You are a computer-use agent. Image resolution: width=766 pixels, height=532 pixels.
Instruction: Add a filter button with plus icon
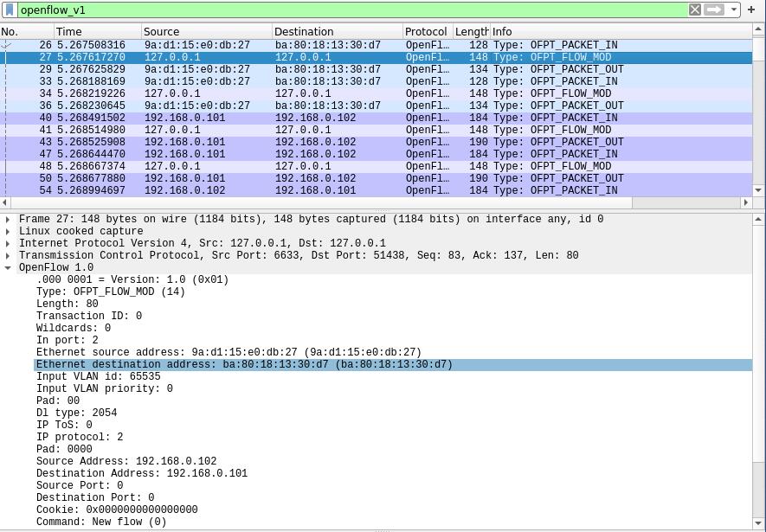[x=751, y=10]
